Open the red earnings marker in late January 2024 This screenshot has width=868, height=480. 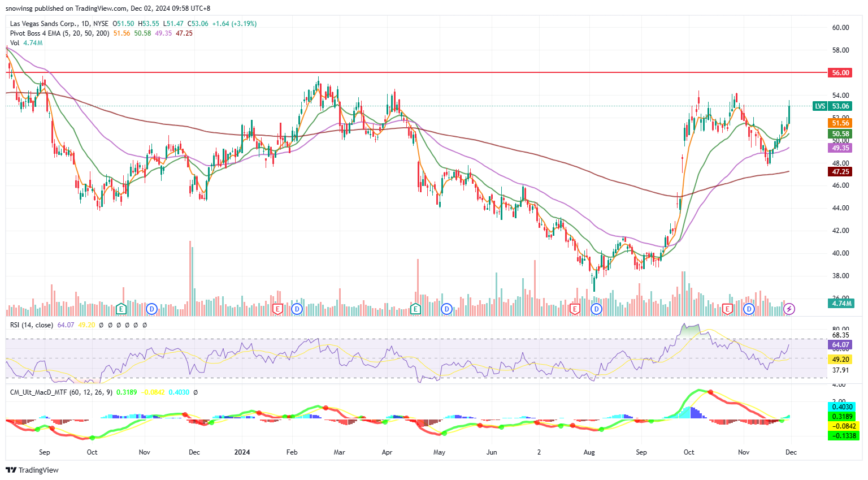[277, 309]
